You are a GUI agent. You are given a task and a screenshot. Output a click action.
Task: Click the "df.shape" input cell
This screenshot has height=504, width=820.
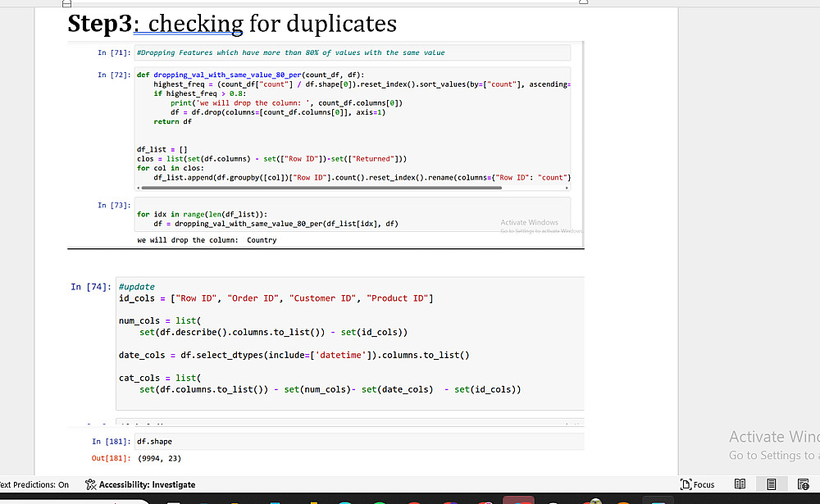pyautogui.click(x=359, y=441)
